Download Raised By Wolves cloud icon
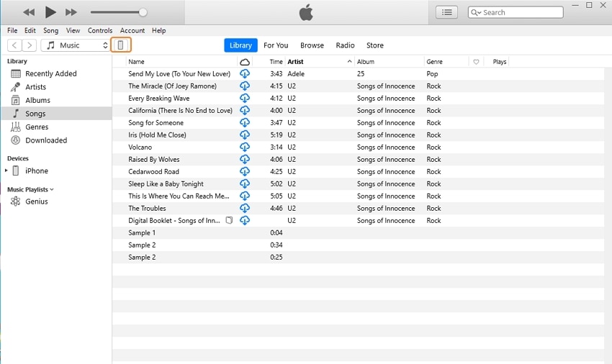The width and height of the screenshot is (612, 364). coord(245,159)
